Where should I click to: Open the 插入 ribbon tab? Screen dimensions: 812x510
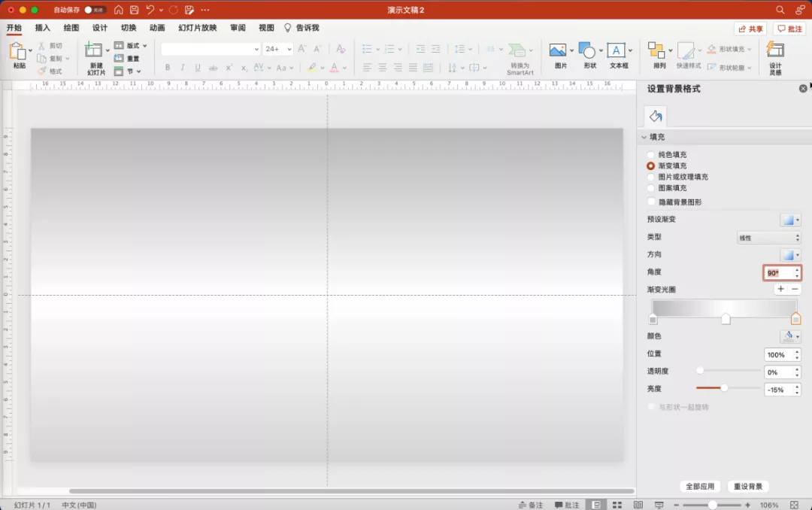pyautogui.click(x=42, y=28)
